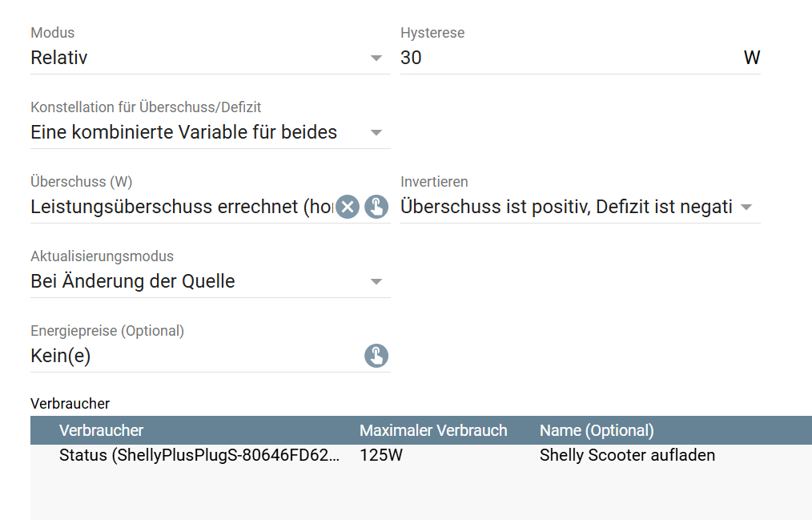
Task: Sort by Maximaler Verbrauch column header
Action: 433,430
